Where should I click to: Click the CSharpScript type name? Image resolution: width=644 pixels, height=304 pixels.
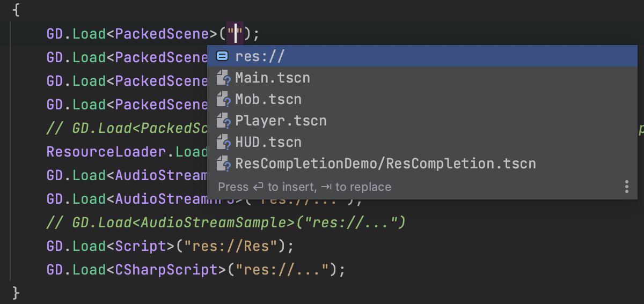[x=166, y=269]
